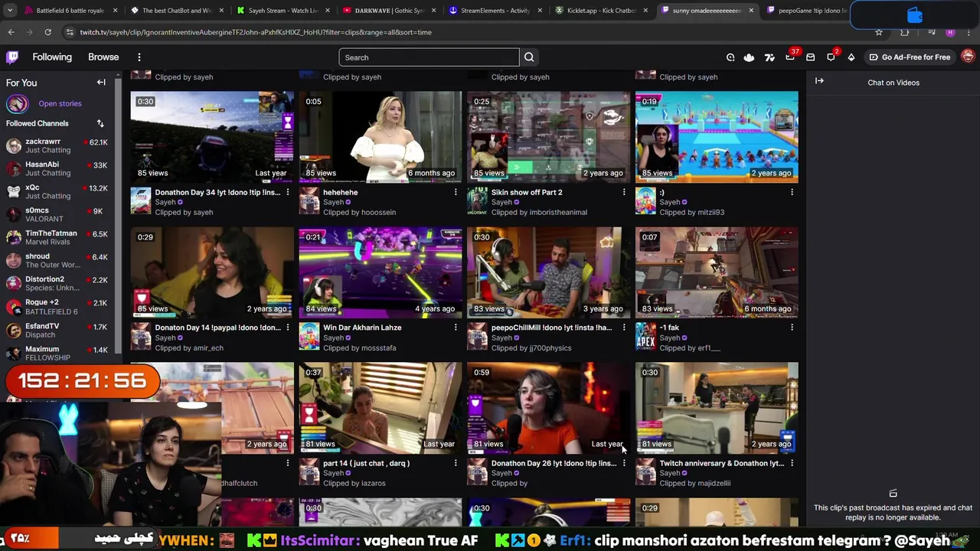Open the Open stories avatar icon
Viewport: 980px width, 551px height.
click(17, 103)
